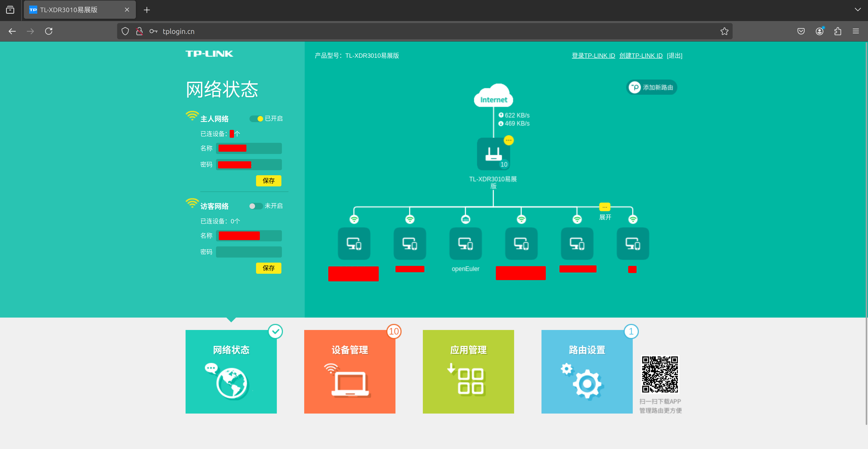Select the fourth connected device icon
868x449 pixels.
coord(521,243)
